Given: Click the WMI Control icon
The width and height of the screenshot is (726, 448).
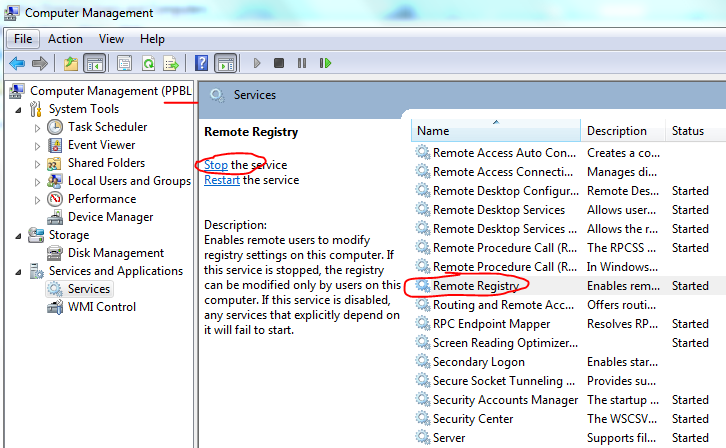Looking at the screenshot, I should pos(55,307).
